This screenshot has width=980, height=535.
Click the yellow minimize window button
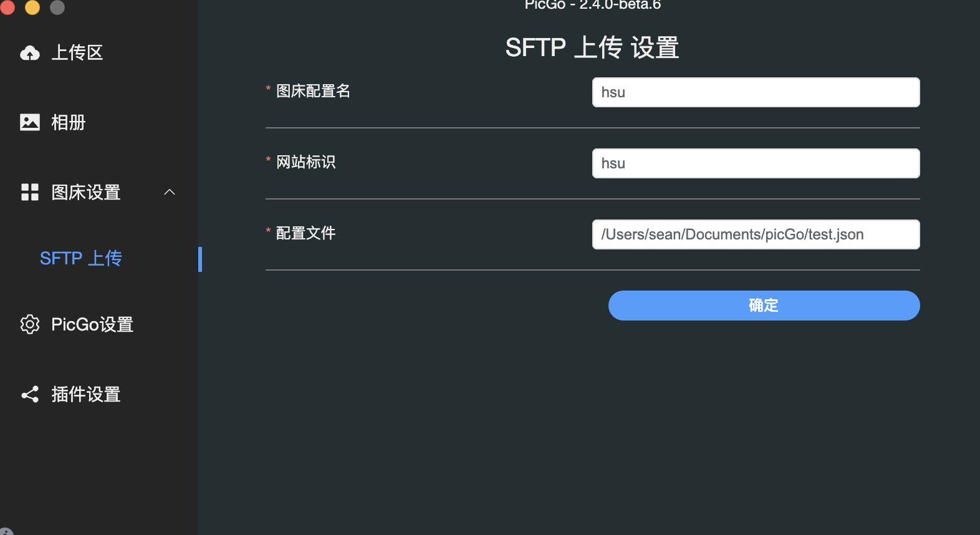click(x=32, y=6)
